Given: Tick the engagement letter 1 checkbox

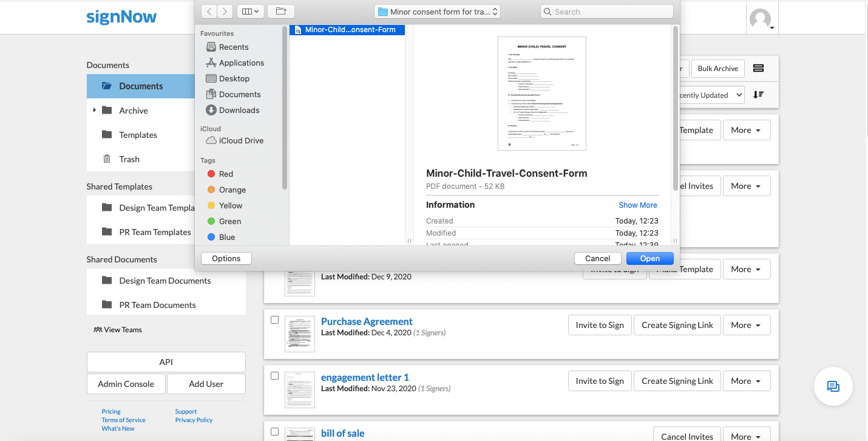Looking at the screenshot, I should [274, 375].
